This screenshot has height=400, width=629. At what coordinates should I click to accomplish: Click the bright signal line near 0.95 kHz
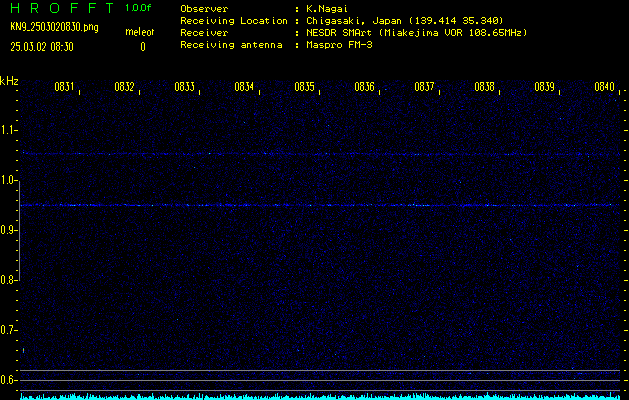coord(320,205)
